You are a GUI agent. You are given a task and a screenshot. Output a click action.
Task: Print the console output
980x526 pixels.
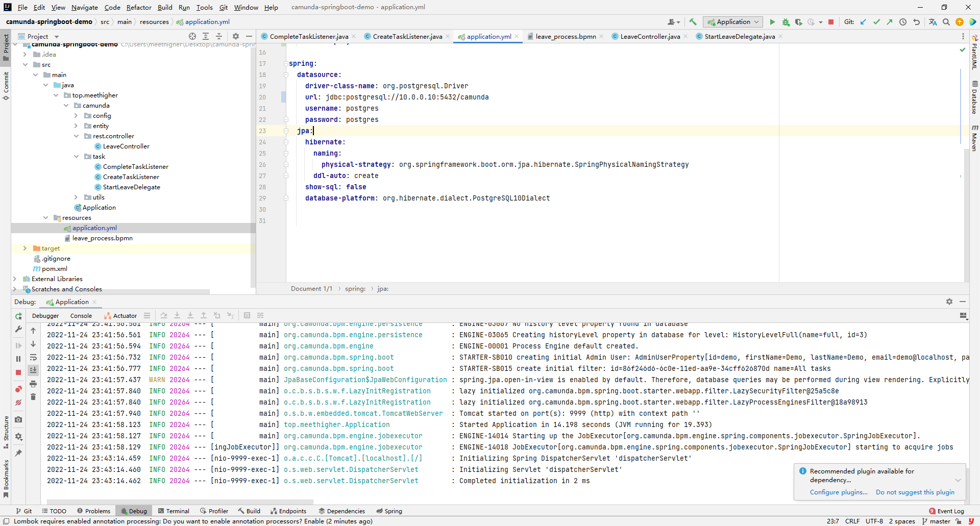coord(33,384)
